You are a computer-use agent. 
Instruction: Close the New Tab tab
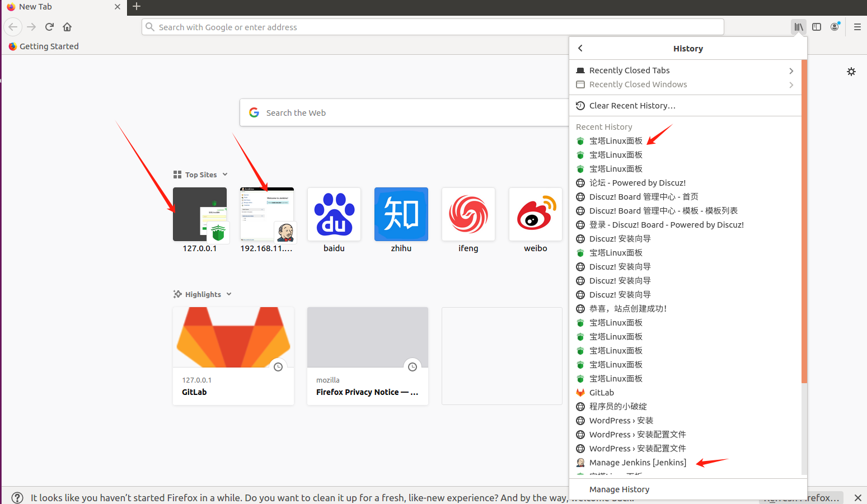117,7
